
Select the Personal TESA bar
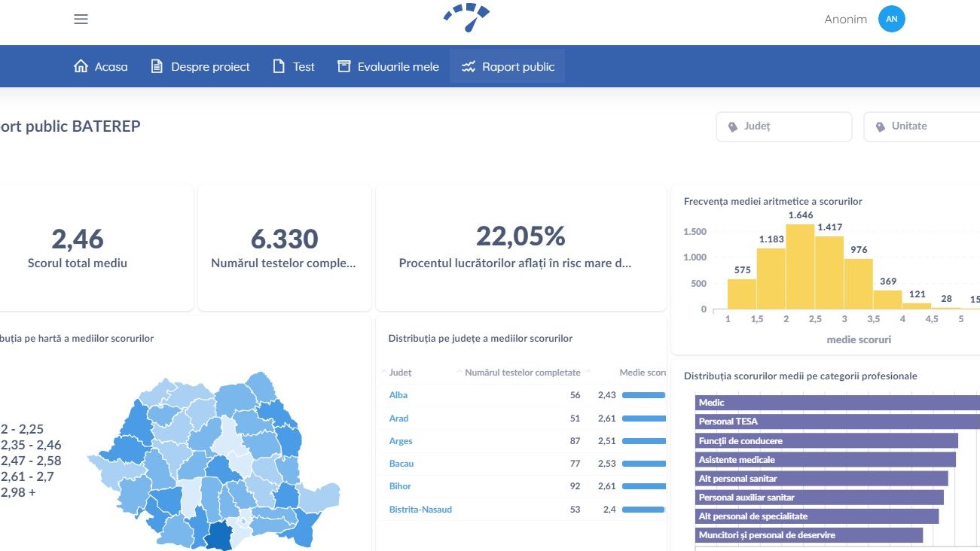tap(838, 422)
